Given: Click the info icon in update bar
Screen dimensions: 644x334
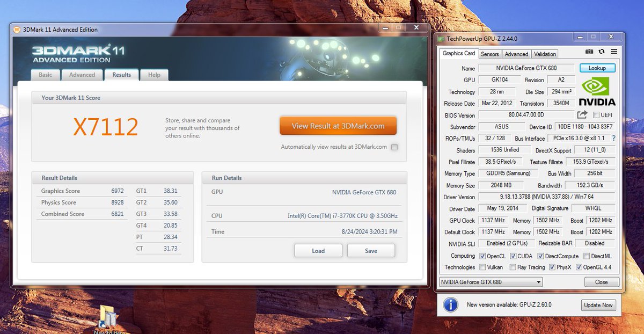Looking at the screenshot, I should pyautogui.click(x=450, y=304).
